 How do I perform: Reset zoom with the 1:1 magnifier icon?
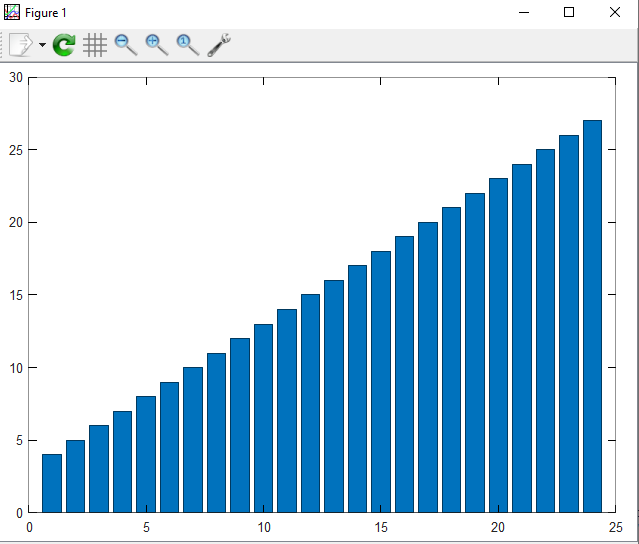coord(188,45)
